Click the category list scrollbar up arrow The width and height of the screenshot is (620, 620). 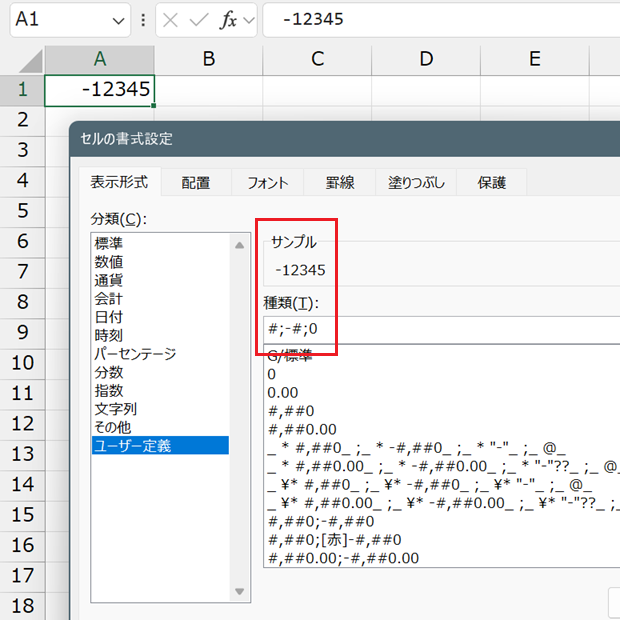pyautogui.click(x=240, y=244)
